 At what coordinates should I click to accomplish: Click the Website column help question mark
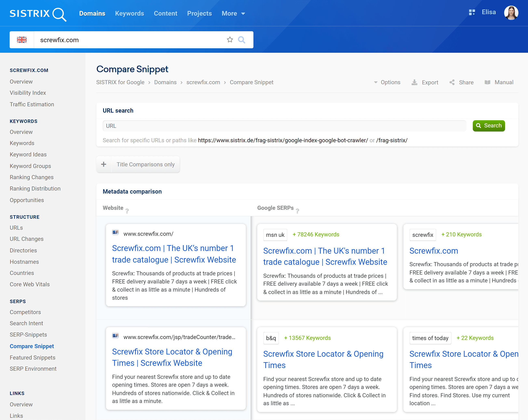(x=127, y=211)
